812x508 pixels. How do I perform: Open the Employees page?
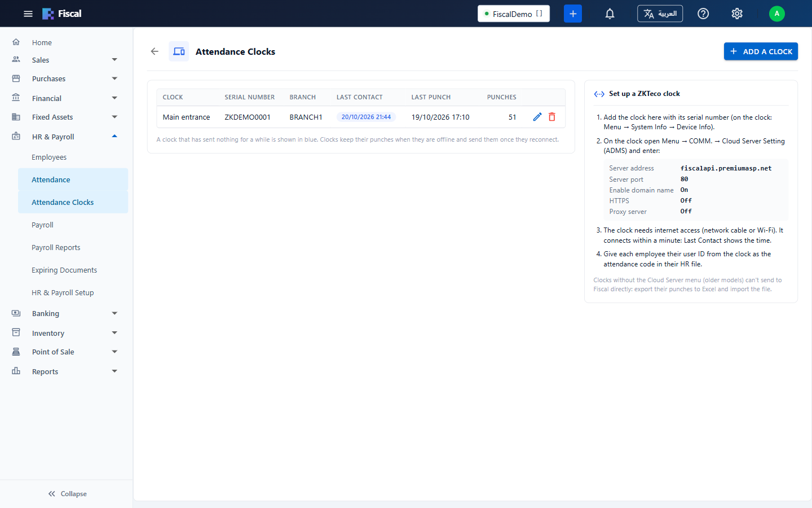click(x=49, y=157)
